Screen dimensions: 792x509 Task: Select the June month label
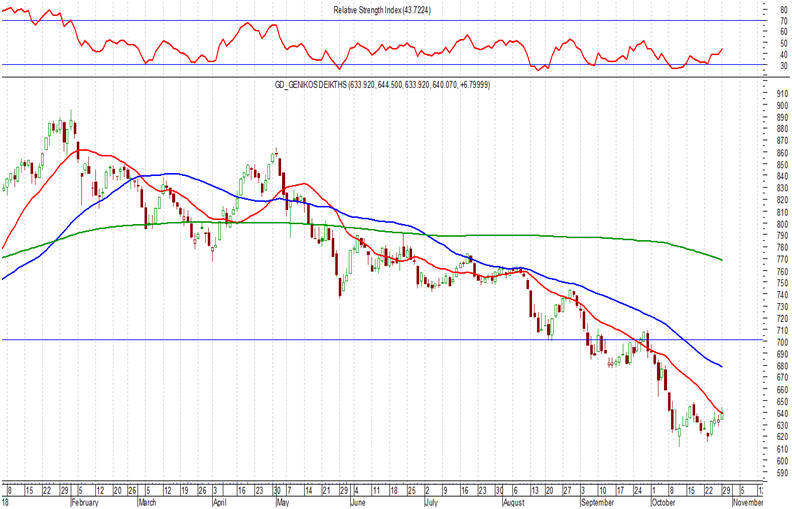pos(357,502)
